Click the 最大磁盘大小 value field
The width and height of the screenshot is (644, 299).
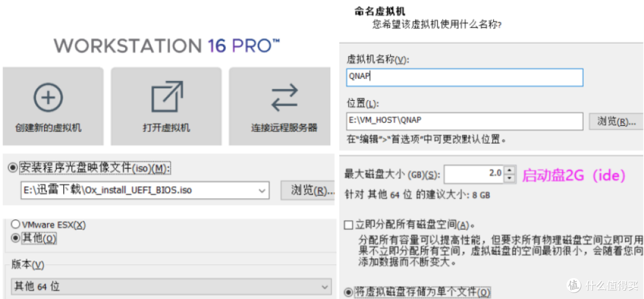[473, 174]
